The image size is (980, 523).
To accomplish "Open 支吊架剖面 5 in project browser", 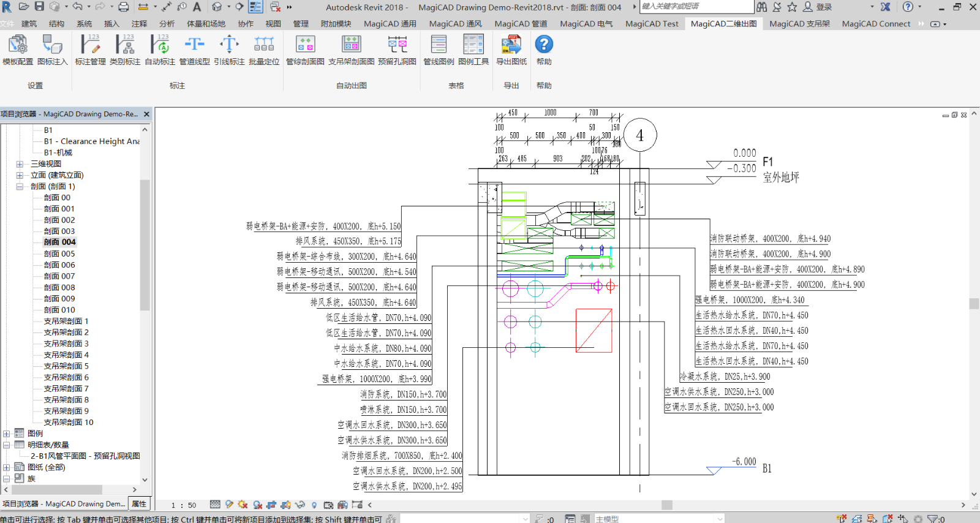I will click(66, 366).
